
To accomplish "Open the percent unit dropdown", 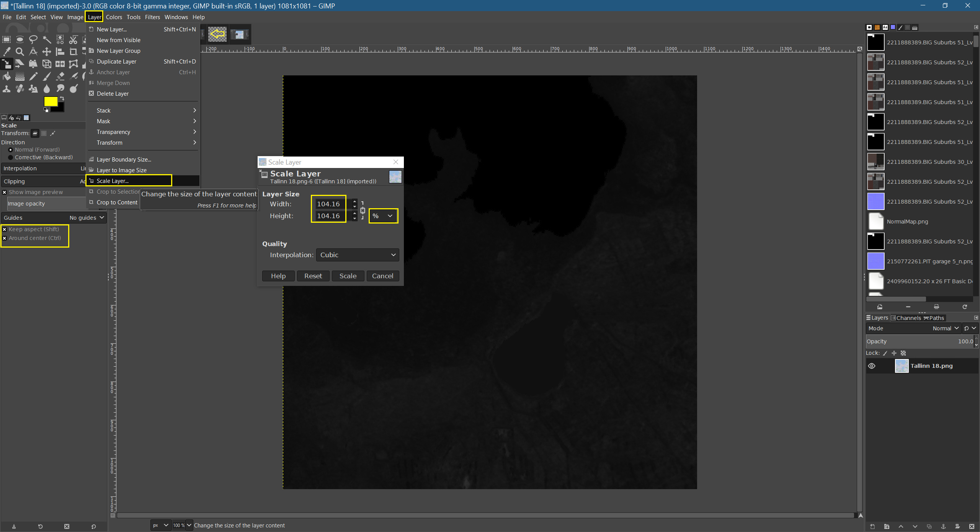I will tap(383, 216).
